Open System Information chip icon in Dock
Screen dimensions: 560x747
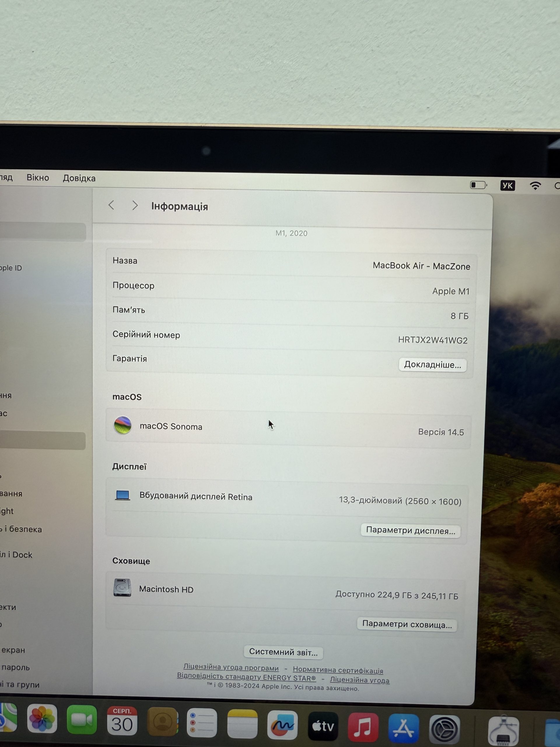(x=504, y=732)
